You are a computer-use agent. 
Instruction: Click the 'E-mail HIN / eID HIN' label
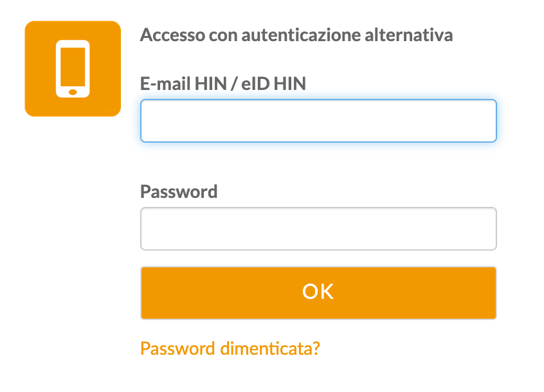(x=223, y=83)
